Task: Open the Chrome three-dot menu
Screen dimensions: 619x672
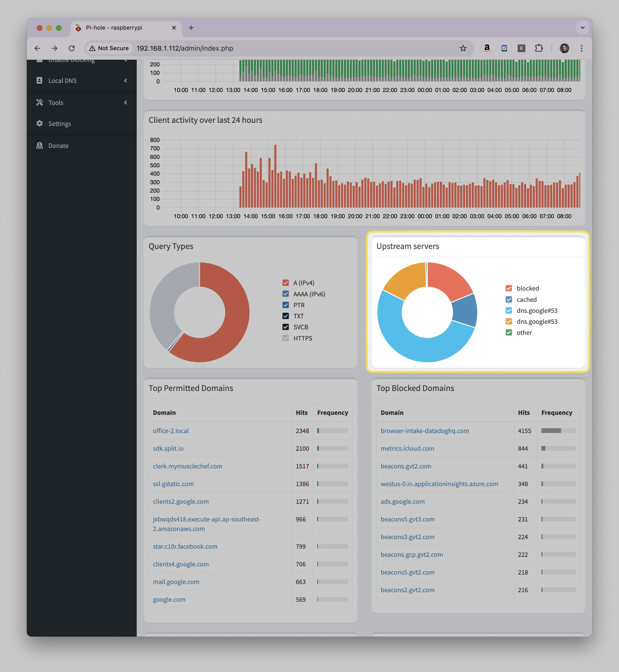Action: point(581,48)
